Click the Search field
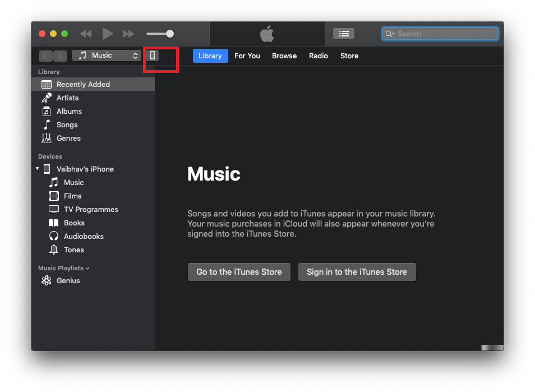Screen dimensions: 535x392 pos(440,34)
